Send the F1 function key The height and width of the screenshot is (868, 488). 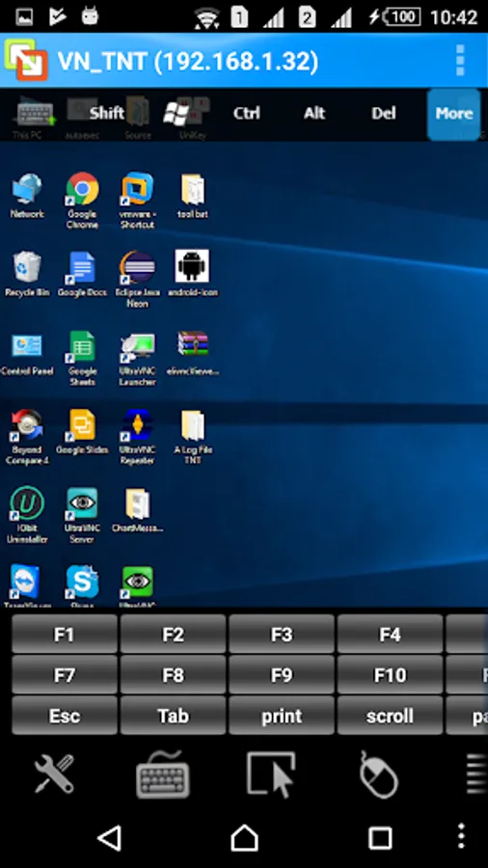point(65,635)
